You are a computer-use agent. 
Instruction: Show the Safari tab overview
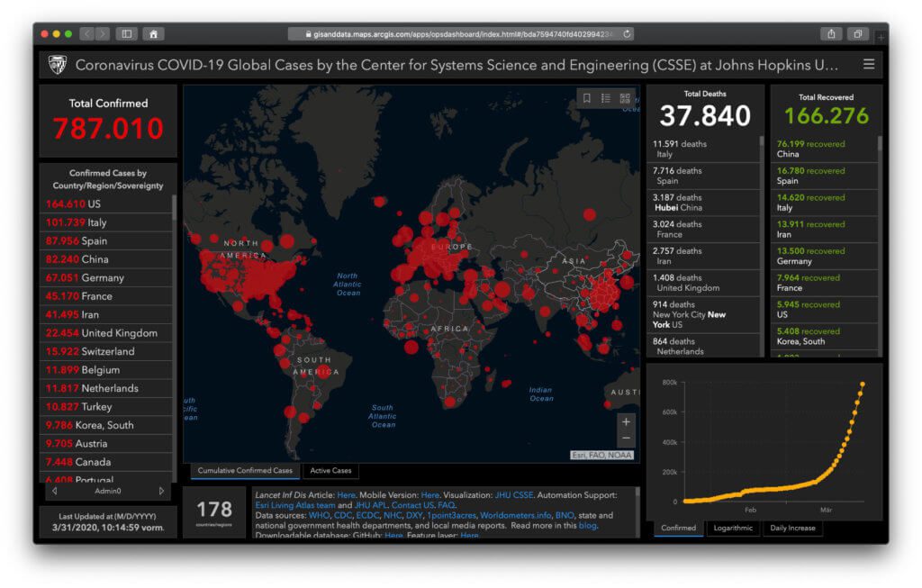[858, 34]
